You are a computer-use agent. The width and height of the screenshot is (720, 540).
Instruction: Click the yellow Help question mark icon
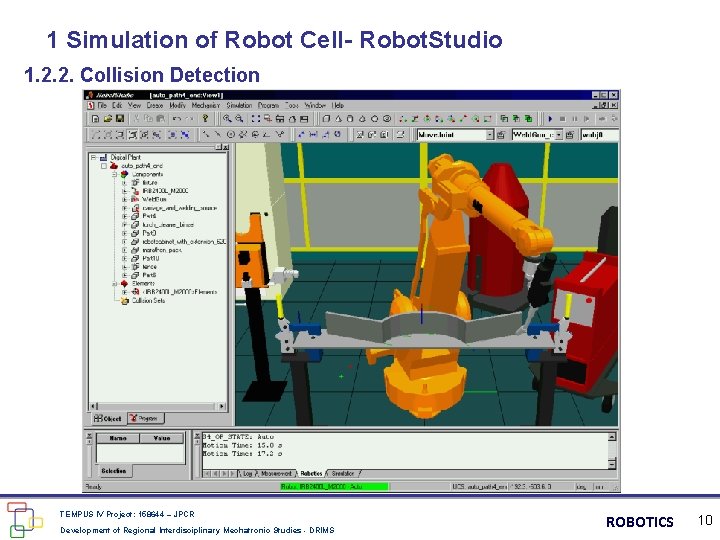[x=205, y=118]
